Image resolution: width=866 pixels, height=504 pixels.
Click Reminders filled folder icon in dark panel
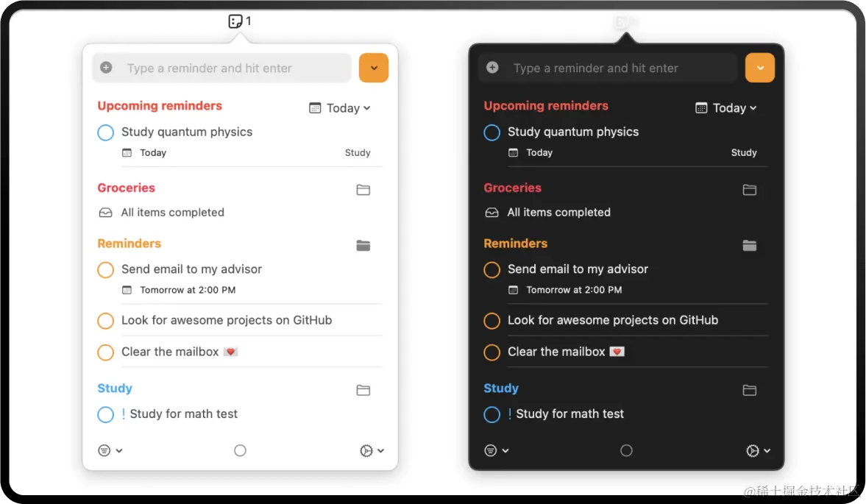click(x=750, y=246)
